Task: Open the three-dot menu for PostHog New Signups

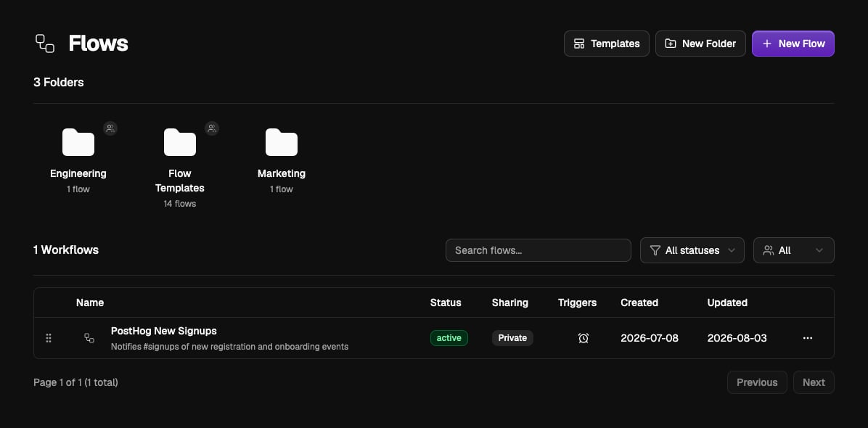Action: point(808,338)
